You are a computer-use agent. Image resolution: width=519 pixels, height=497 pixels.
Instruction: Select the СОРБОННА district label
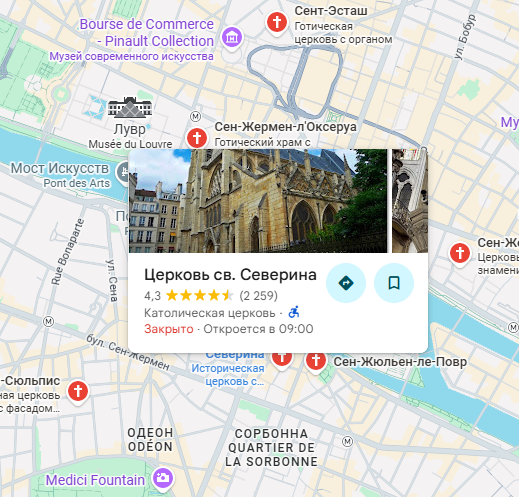[x=271, y=434]
